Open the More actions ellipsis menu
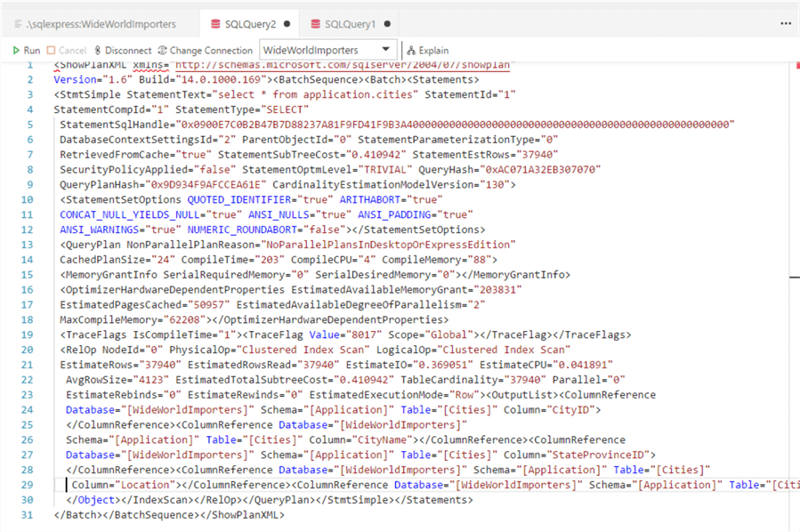This screenshot has height=532, width=800. pos(786,24)
